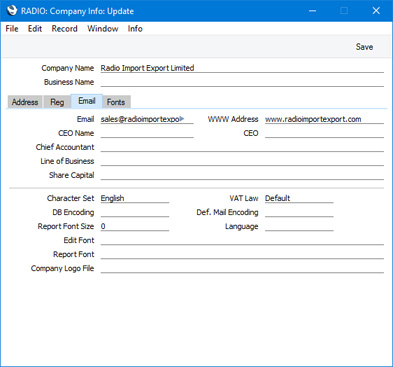Click the Report Font Size field
Screen dimensions: 393x367
[x=135, y=226]
